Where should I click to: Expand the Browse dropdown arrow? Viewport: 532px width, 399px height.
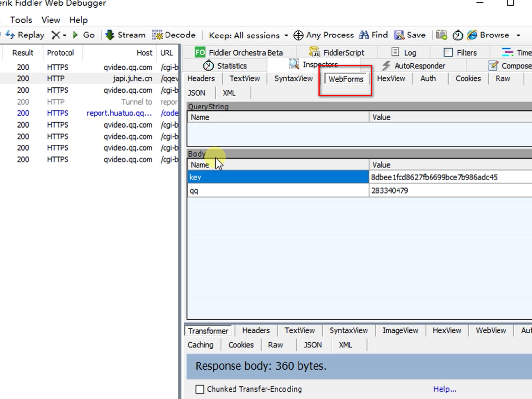[518, 36]
